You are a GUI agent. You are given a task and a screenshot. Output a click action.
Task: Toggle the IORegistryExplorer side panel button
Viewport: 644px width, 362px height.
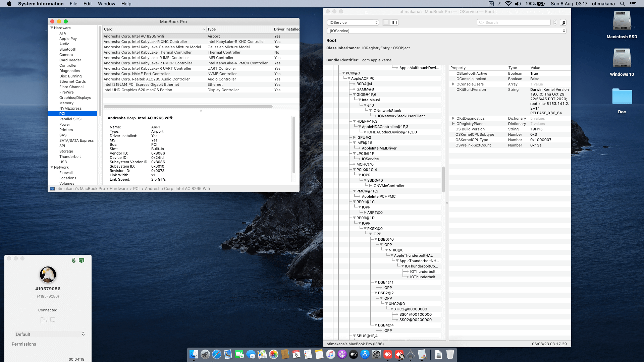(563, 22)
